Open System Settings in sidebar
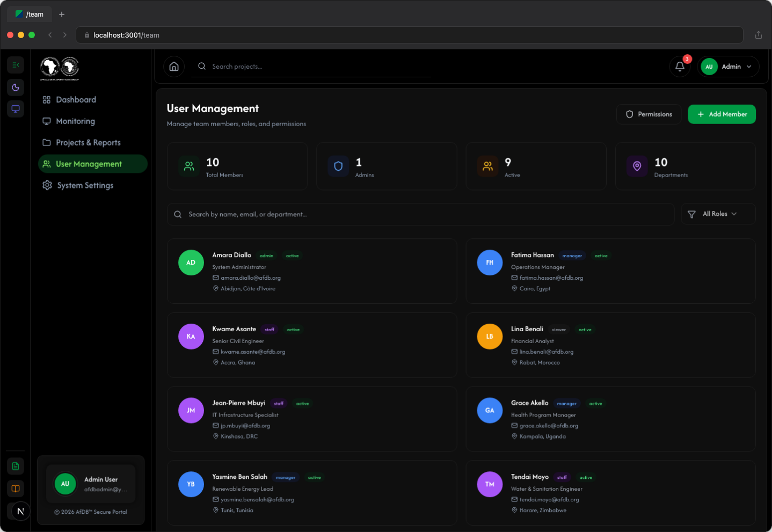 (x=92, y=186)
